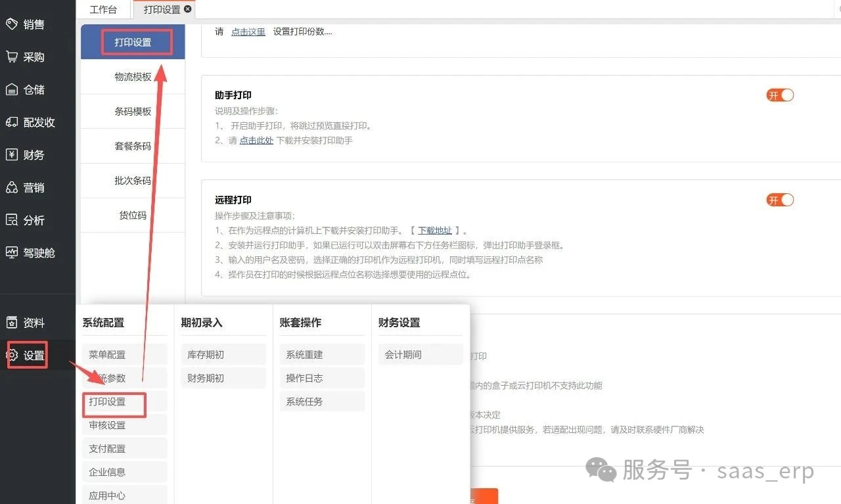Open 操作日志 from 账套操作
Screen dimensions: 841x504
(x=321, y=378)
